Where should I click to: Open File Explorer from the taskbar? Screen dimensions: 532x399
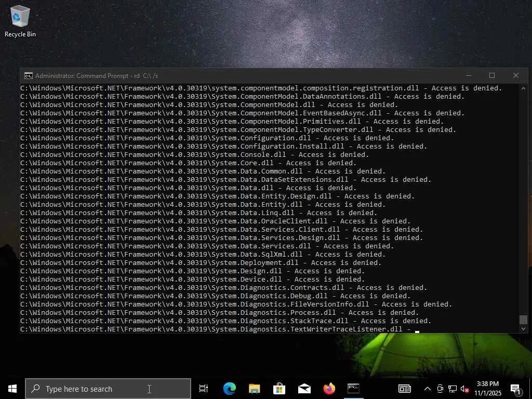tap(254, 389)
